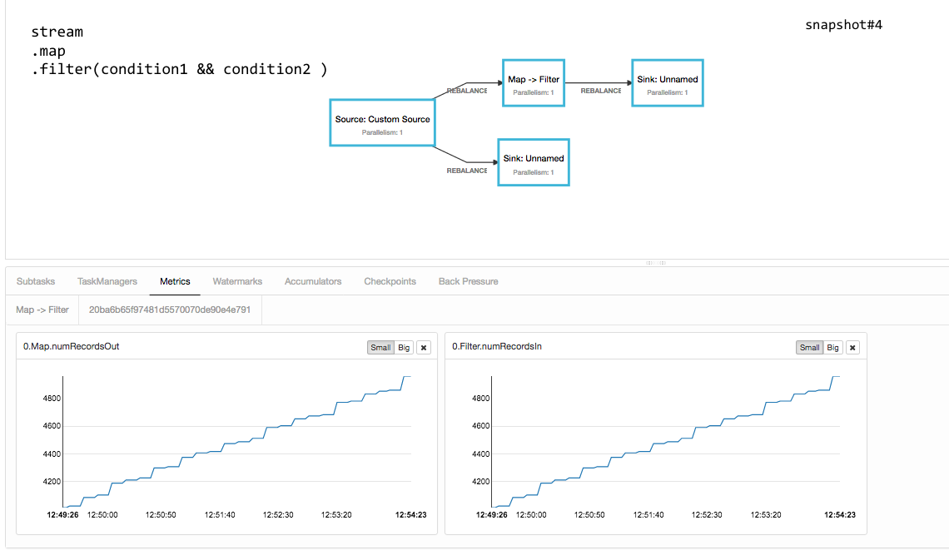Switch to the TaskManagers tab
The image size is (949, 560).
[107, 281]
